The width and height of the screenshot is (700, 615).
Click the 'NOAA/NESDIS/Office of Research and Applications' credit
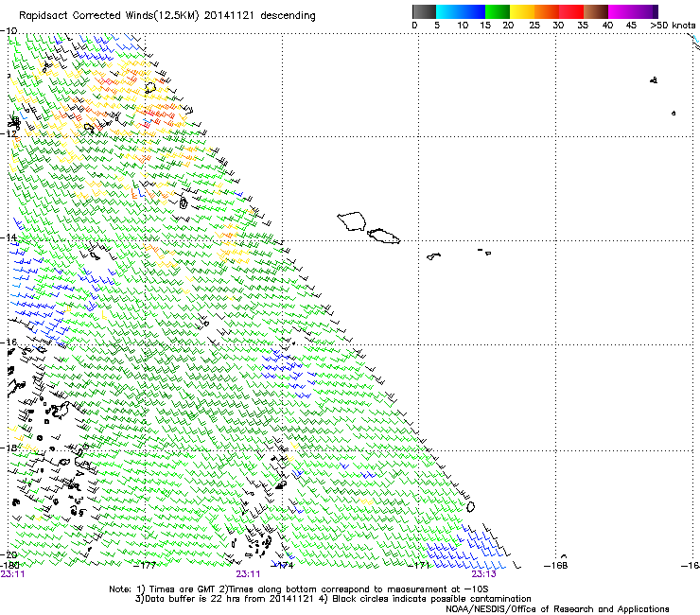point(557,609)
